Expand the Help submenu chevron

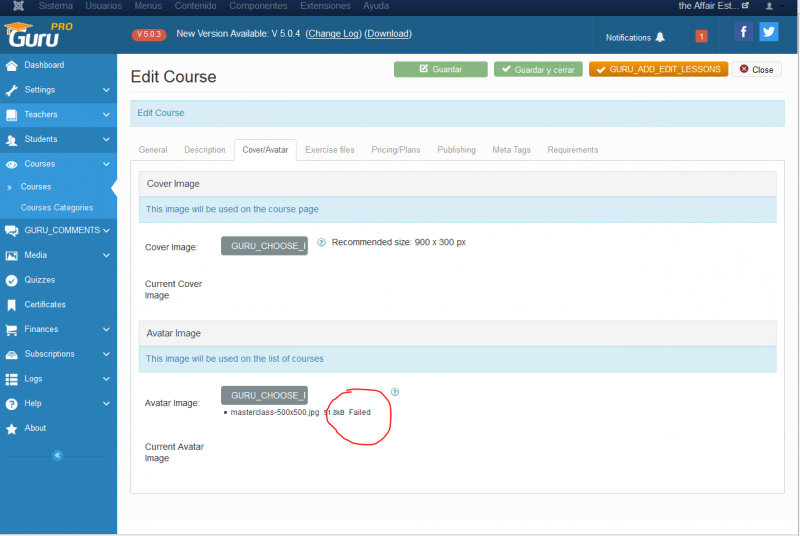pyautogui.click(x=106, y=403)
